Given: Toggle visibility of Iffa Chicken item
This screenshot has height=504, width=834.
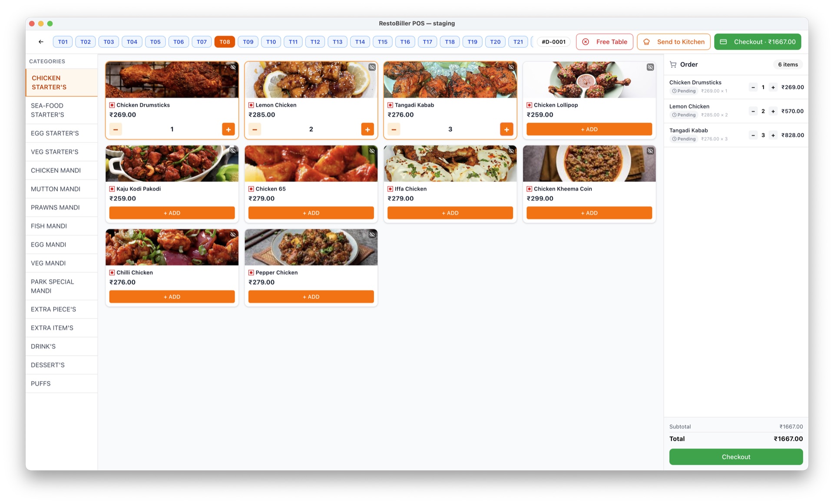Looking at the screenshot, I should point(511,151).
